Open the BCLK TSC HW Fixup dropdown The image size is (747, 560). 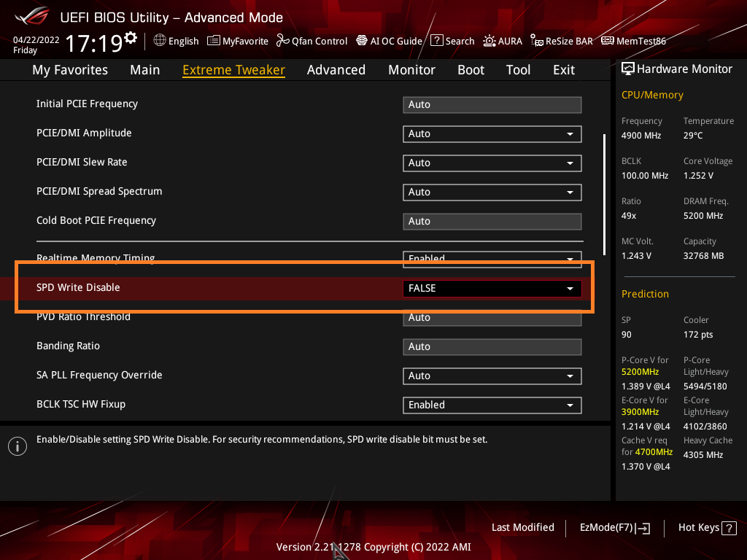(492, 405)
